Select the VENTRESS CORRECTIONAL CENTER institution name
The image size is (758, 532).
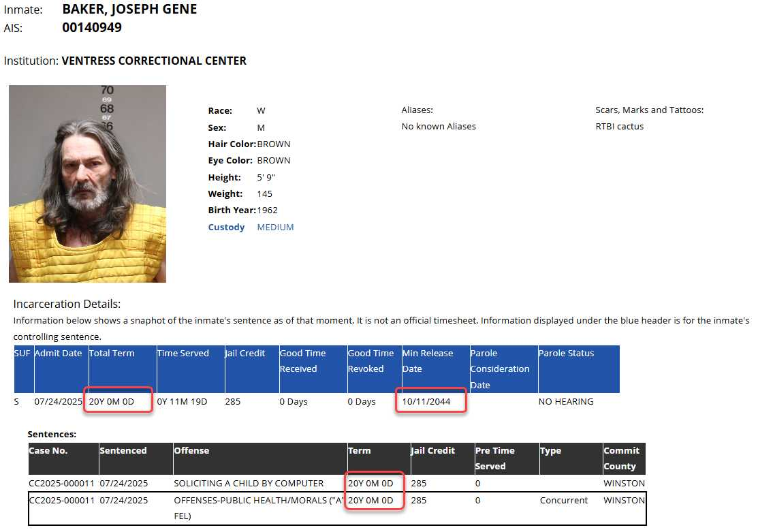(x=154, y=61)
